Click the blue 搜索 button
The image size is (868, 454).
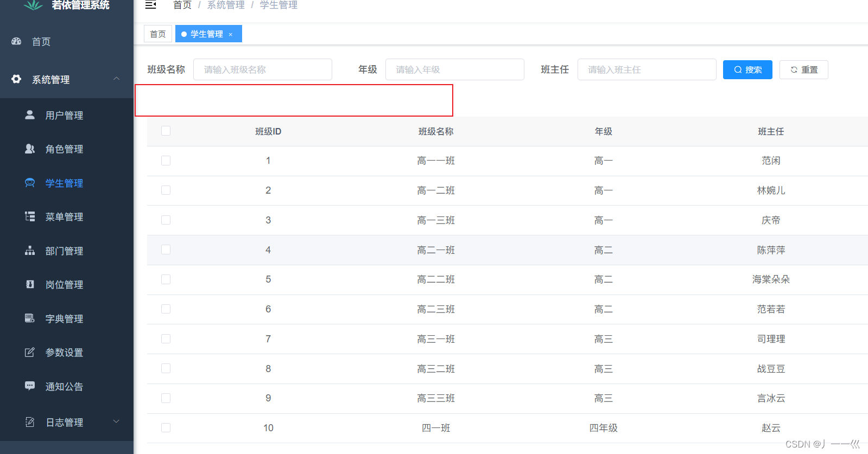[x=747, y=69]
